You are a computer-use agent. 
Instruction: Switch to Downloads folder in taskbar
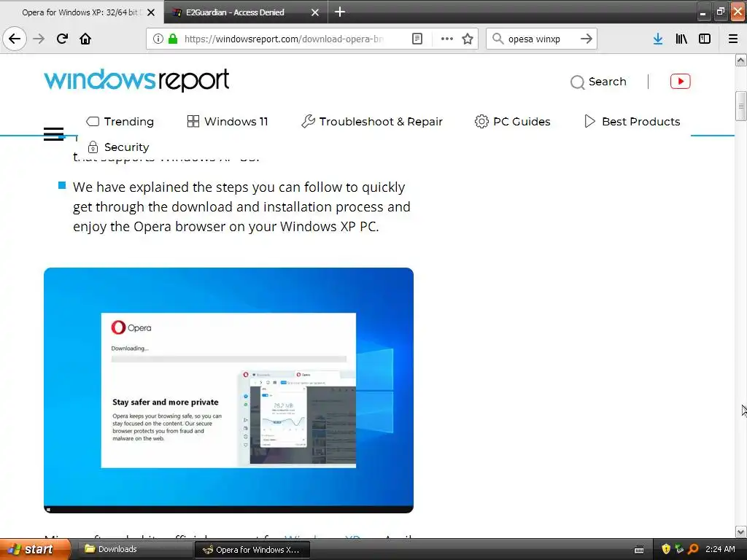[134, 549]
